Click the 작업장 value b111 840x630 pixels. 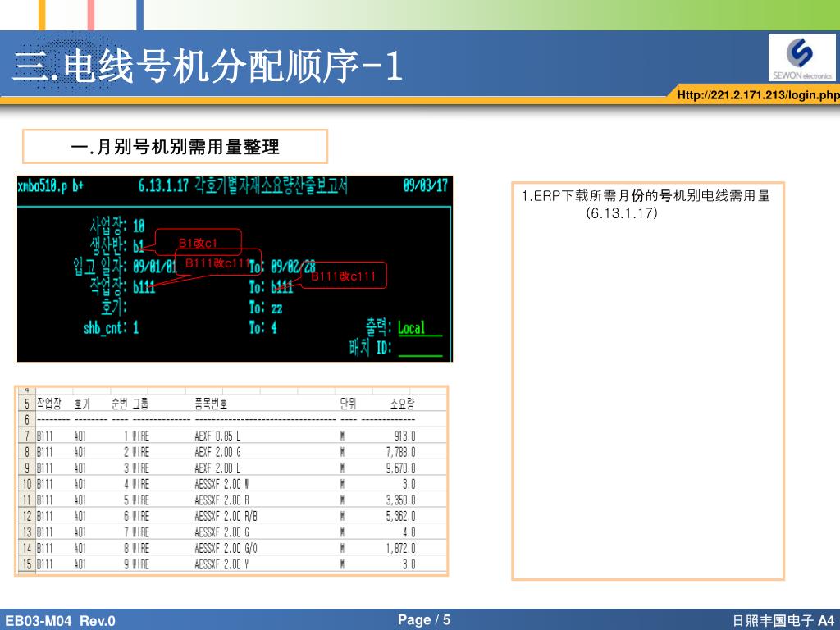tap(144, 287)
